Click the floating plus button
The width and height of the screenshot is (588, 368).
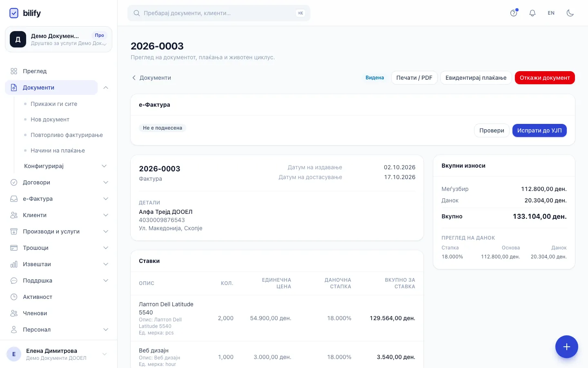click(x=566, y=347)
